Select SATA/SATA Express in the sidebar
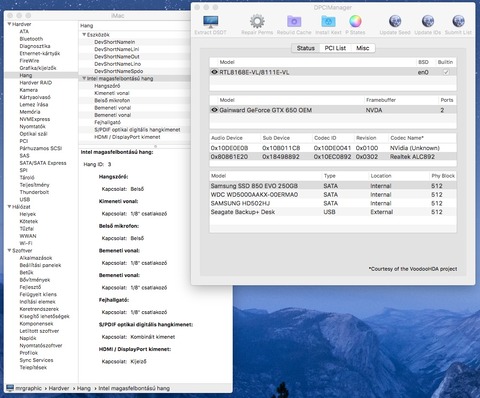The width and height of the screenshot is (480, 398). click(43, 163)
